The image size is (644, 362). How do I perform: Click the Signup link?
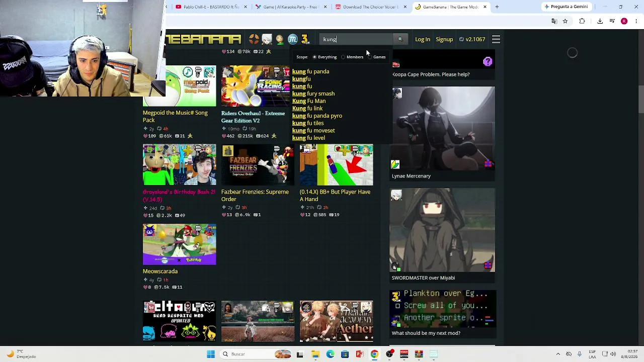(x=444, y=39)
